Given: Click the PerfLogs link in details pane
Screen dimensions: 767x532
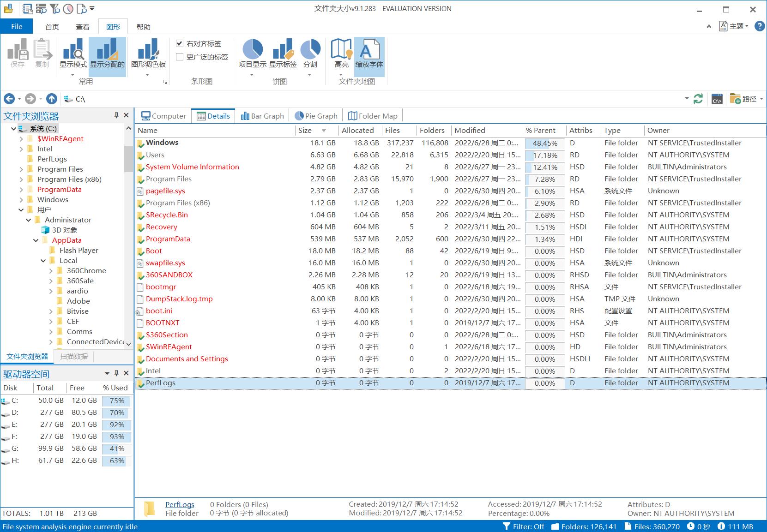Looking at the screenshot, I should [180, 505].
